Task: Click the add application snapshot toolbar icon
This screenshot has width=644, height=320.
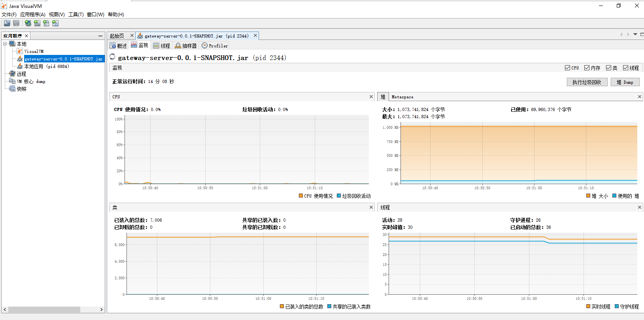Action: point(55,23)
